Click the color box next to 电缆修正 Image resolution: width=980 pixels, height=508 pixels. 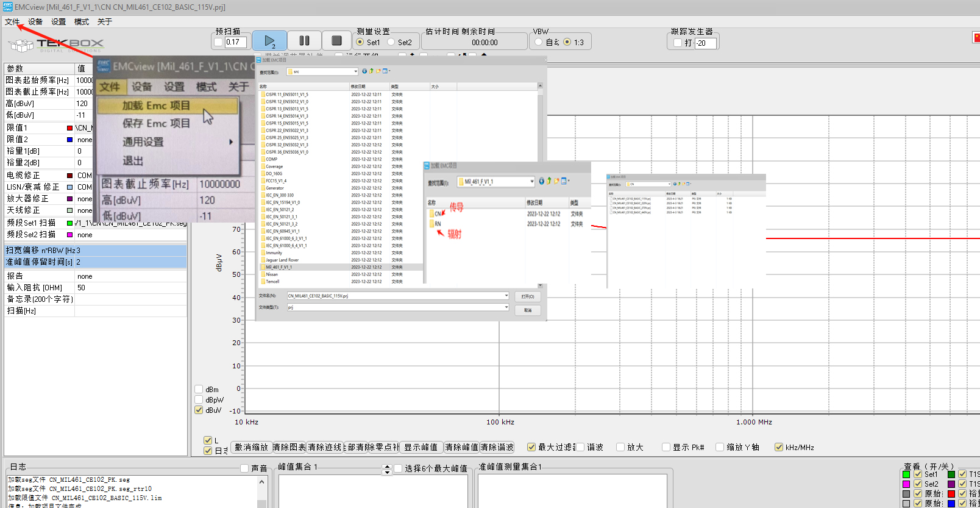click(x=69, y=176)
